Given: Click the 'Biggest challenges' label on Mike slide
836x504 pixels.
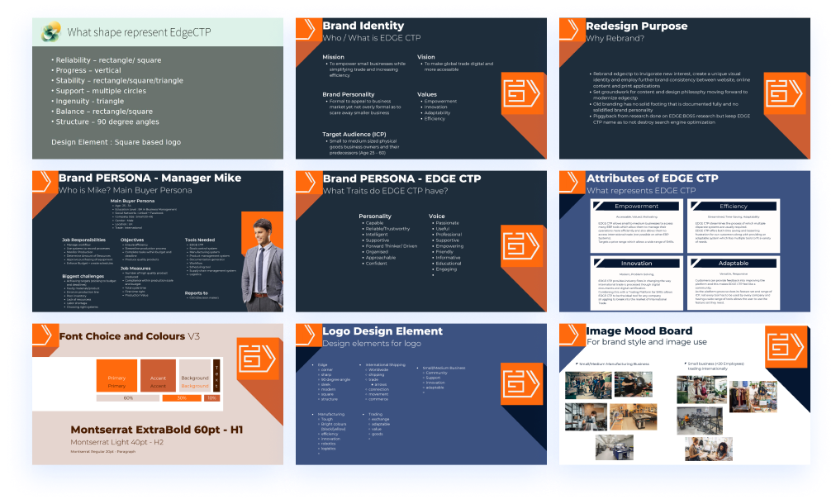Looking at the screenshot, I should pos(83,276).
